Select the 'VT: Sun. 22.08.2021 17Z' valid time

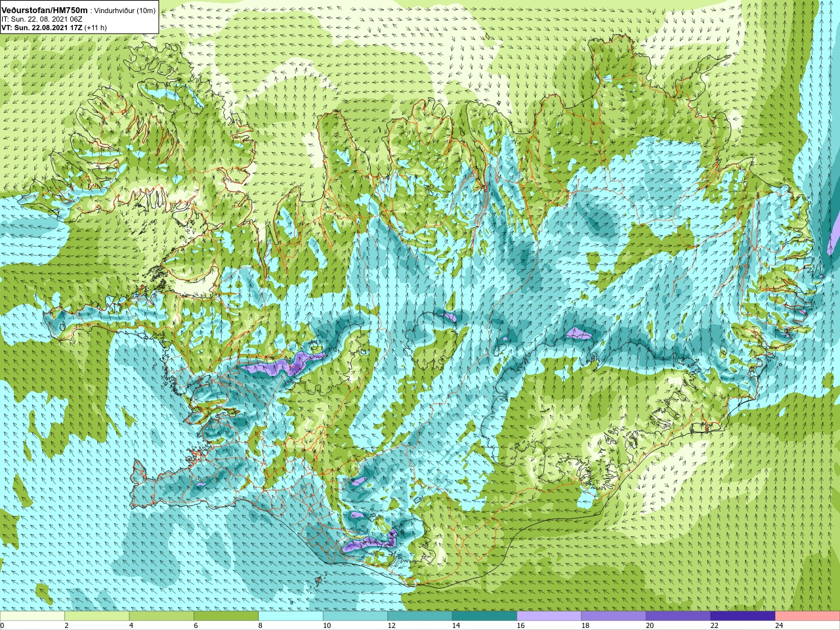point(41,28)
